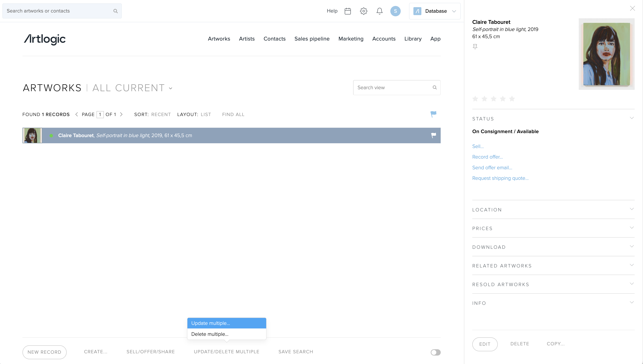
Task: Set rating to one star
Action: point(475,99)
